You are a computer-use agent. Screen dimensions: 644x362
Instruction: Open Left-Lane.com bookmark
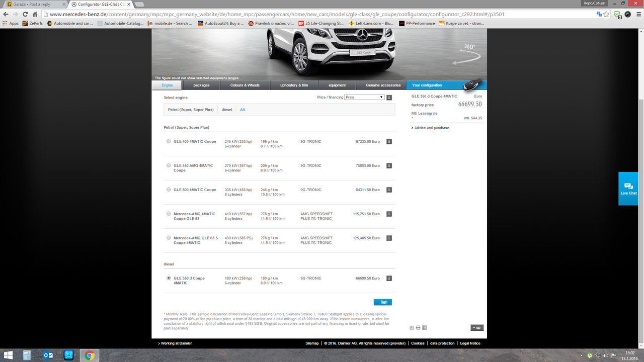pos(371,23)
